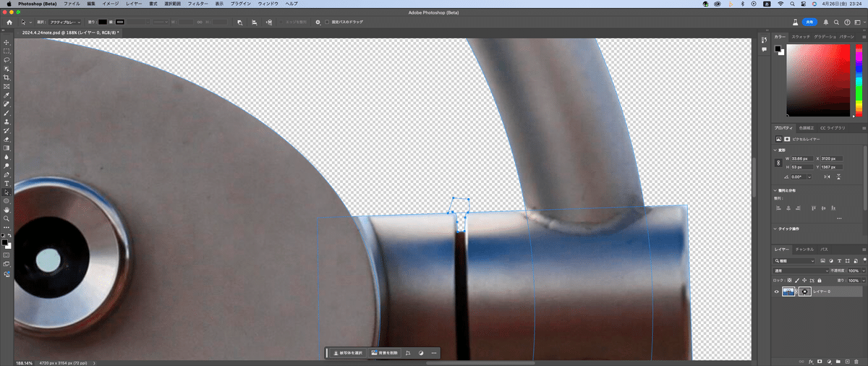Select the Lasso tool
The height and width of the screenshot is (366, 868).
(7, 60)
